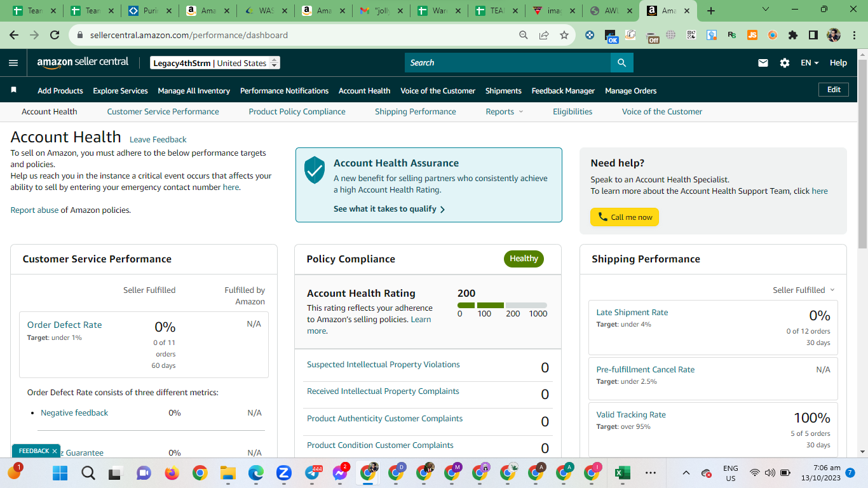This screenshot has width=868, height=488.
Task: Click the yellow Call me now button
Action: click(625, 217)
